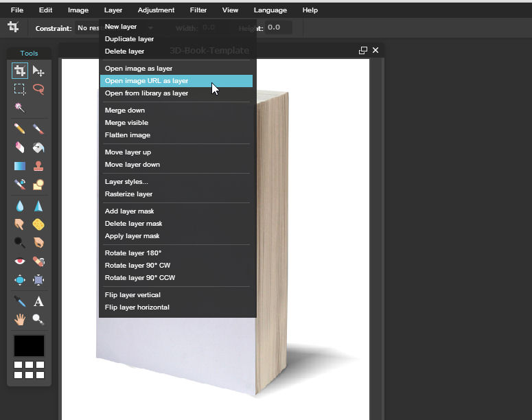The image size is (532, 420).
Task: Open the View menu
Action: [x=230, y=10]
